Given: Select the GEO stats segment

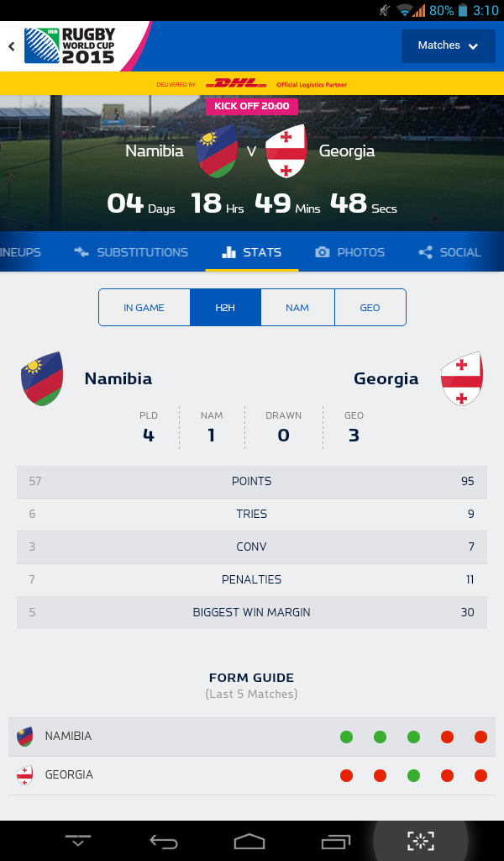Looking at the screenshot, I should pyautogui.click(x=370, y=308).
